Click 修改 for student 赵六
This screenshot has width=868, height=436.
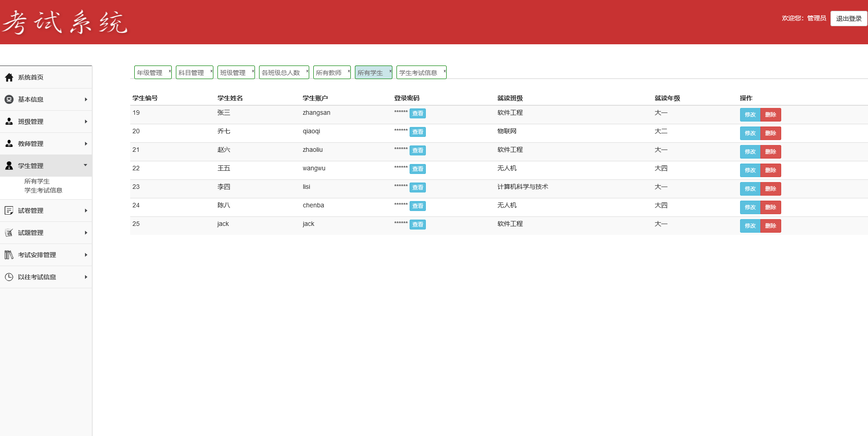coord(750,152)
